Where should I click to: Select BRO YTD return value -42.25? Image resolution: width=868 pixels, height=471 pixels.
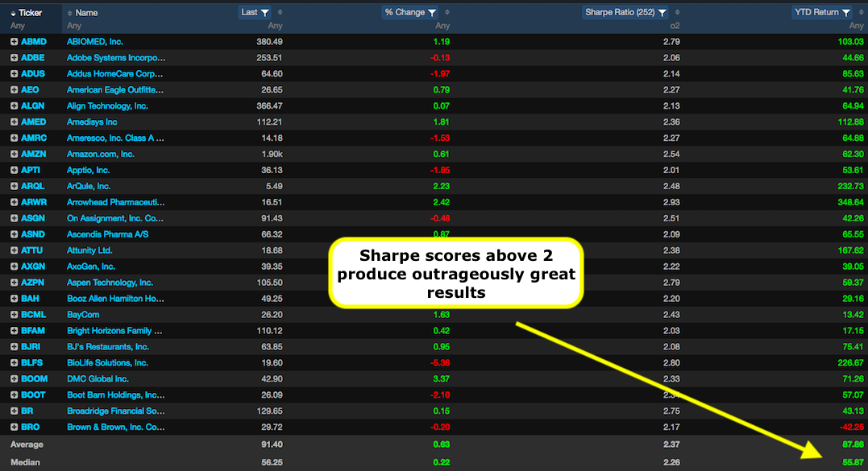(851, 427)
